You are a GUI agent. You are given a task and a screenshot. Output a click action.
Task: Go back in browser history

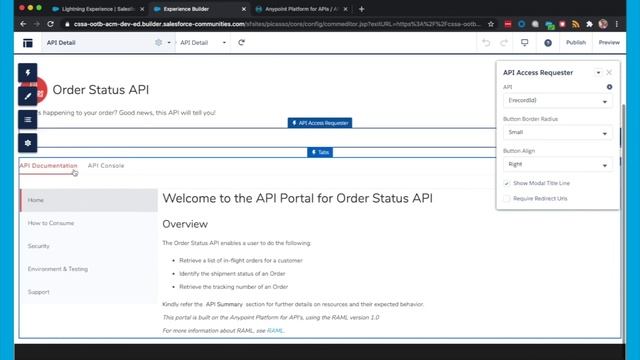(23, 24)
